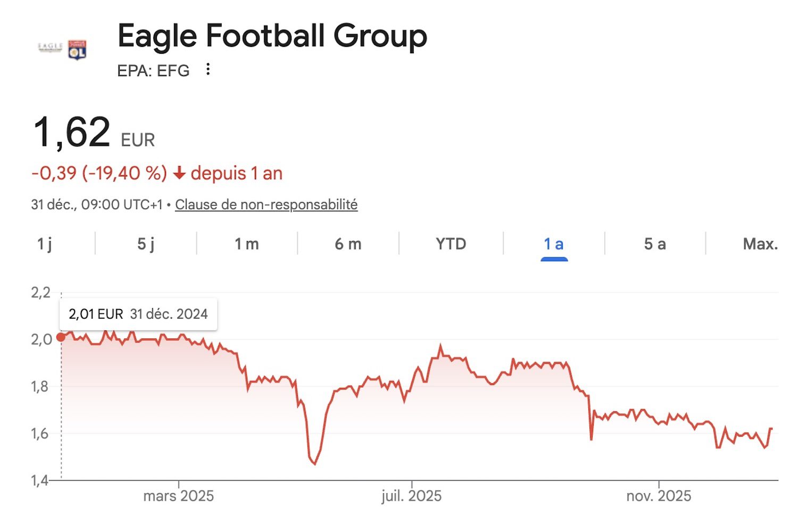Click the 2,01 EUR tooltip box
The height and width of the screenshot is (532, 798).
(138, 314)
